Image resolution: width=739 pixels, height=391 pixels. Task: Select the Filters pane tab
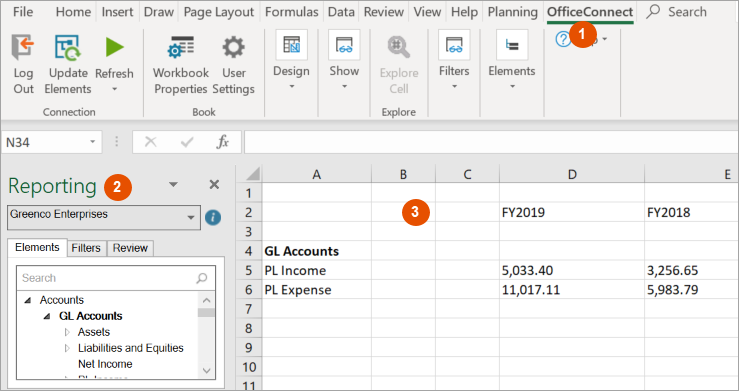pyautogui.click(x=86, y=248)
